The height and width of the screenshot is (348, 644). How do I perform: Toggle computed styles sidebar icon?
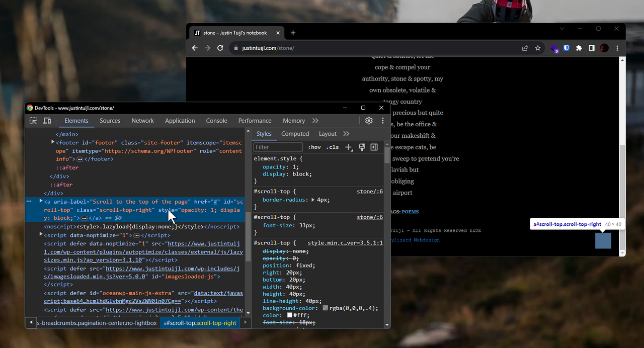[x=374, y=147]
